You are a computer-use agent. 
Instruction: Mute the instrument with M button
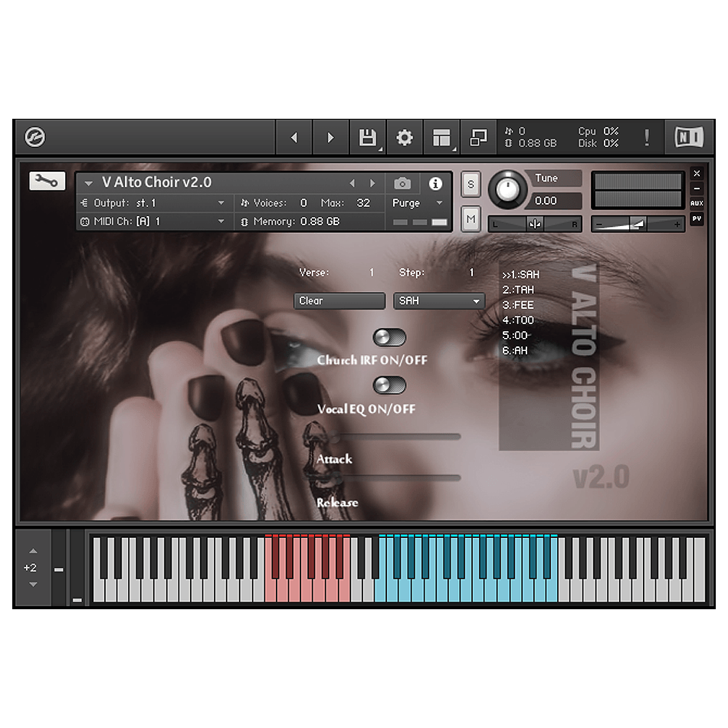click(471, 218)
